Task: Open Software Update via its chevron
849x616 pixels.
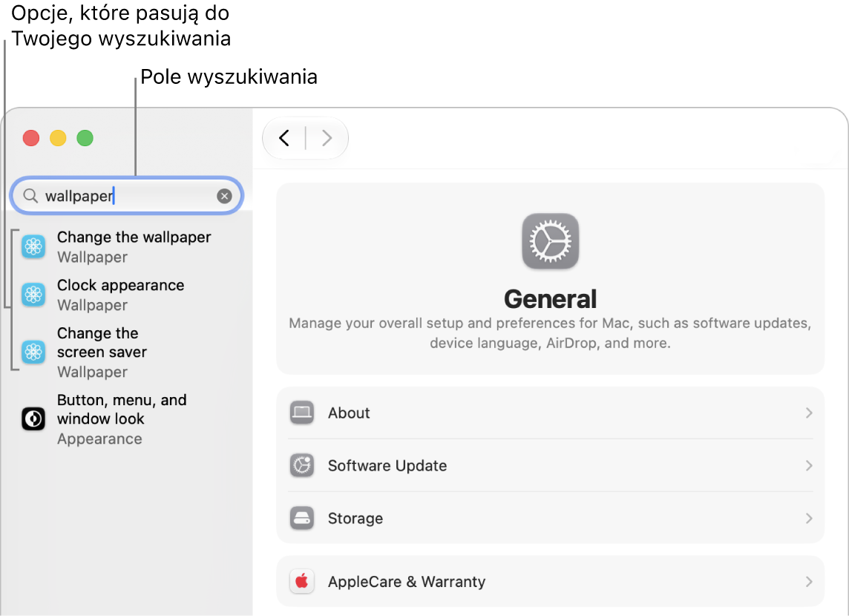Action: coord(808,465)
